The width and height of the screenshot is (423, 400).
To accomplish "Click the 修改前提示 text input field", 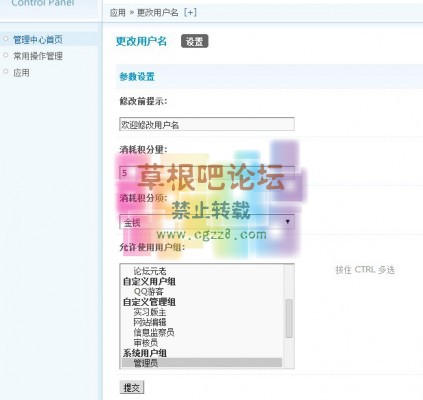I will click(x=207, y=124).
